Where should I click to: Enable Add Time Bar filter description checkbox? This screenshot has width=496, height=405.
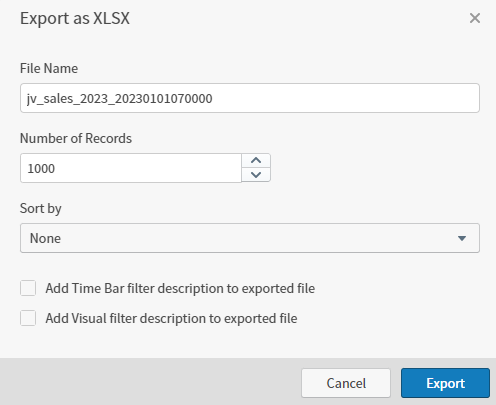pyautogui.click(x=28, y=288)
